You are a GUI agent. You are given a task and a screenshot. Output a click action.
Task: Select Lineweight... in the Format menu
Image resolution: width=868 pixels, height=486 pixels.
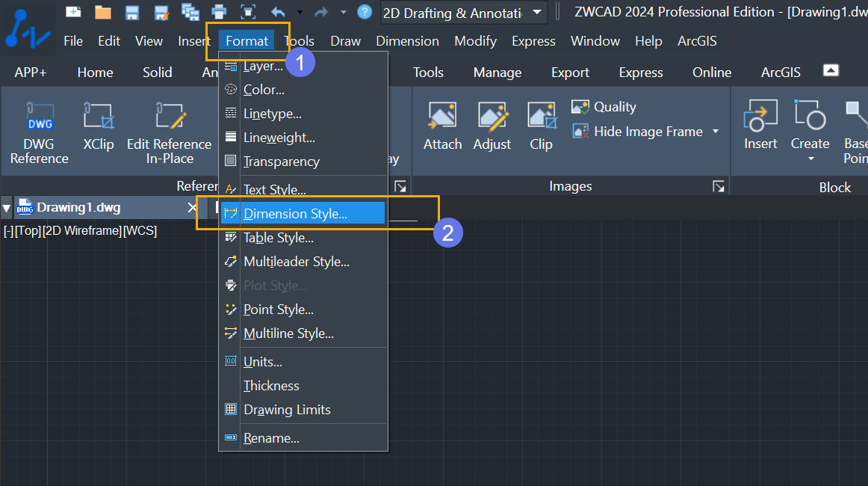[x=303, y=138]
